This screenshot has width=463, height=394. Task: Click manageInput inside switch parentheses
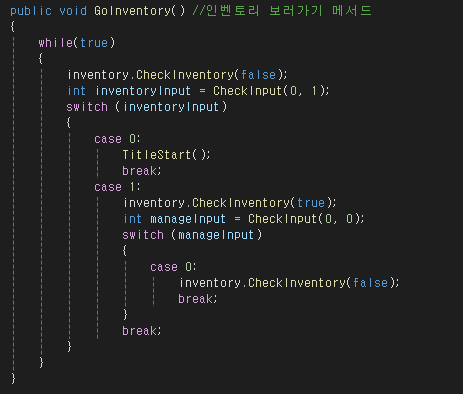tap(216, 235)
